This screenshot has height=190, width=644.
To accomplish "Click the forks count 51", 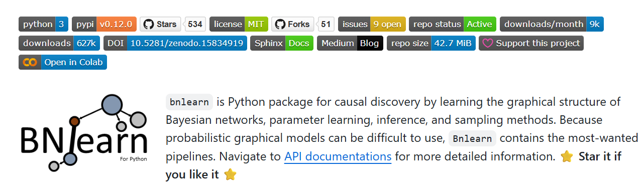I will (x=326, y=24).
